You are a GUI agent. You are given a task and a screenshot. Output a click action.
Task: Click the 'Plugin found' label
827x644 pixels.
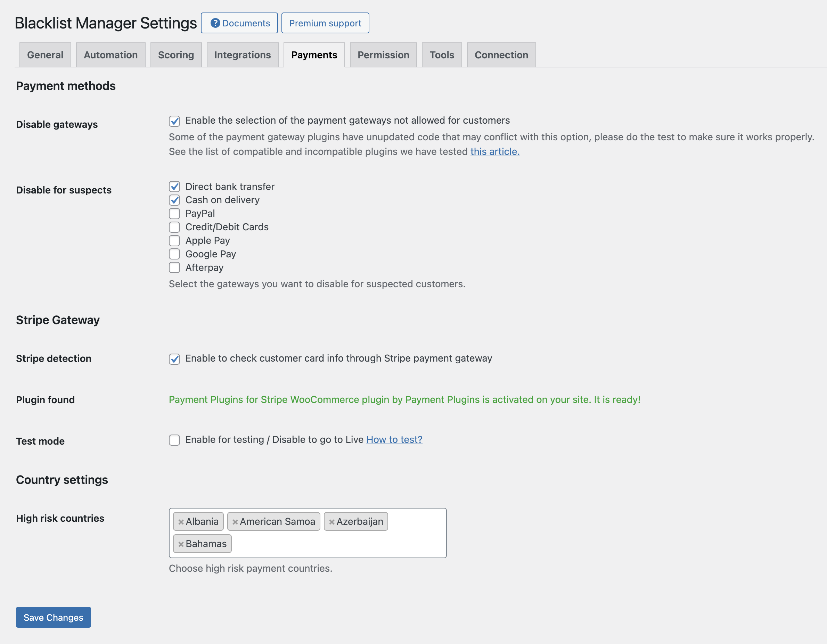(45, 400)
